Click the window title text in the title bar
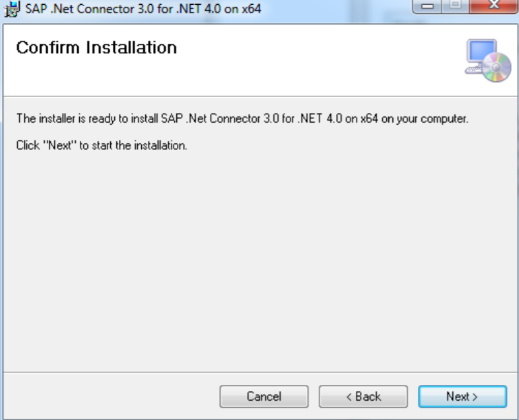The height and width of the screenshot is (420, 519). (x=143, y=10)
